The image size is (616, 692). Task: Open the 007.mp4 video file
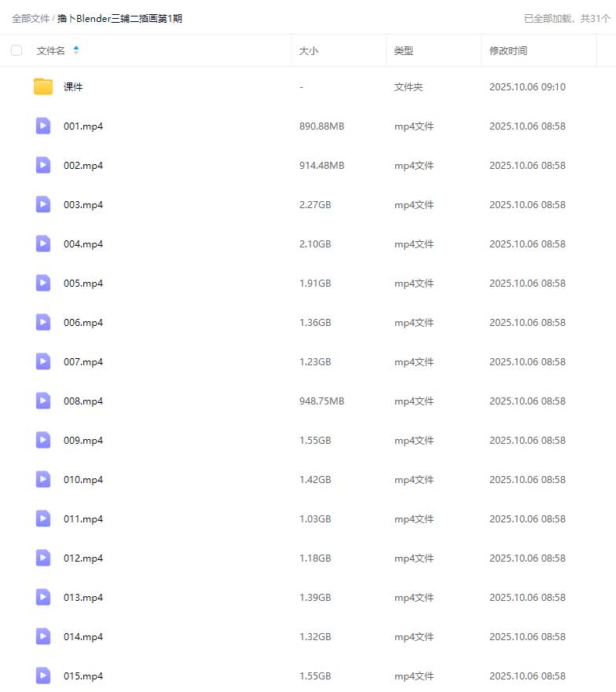(x=83, y=362)
